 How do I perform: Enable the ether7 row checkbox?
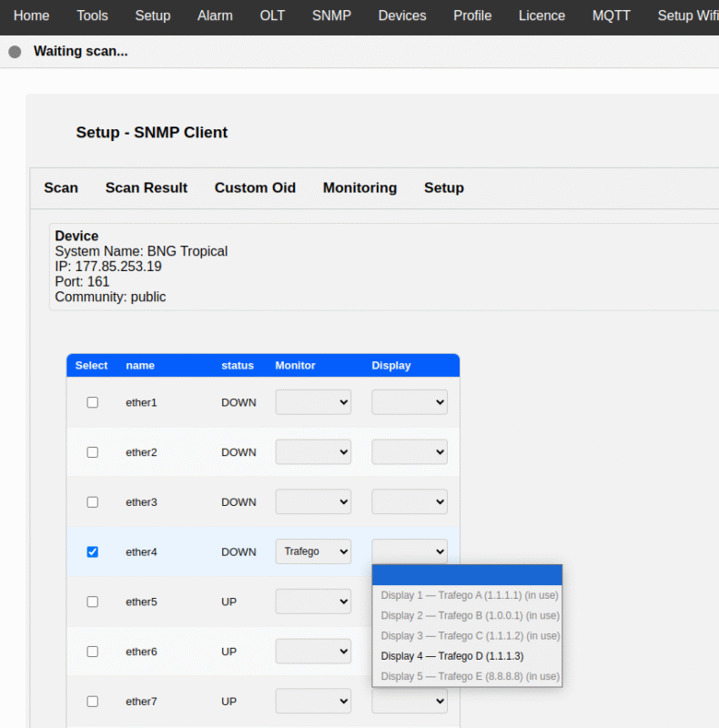point(92,702)
